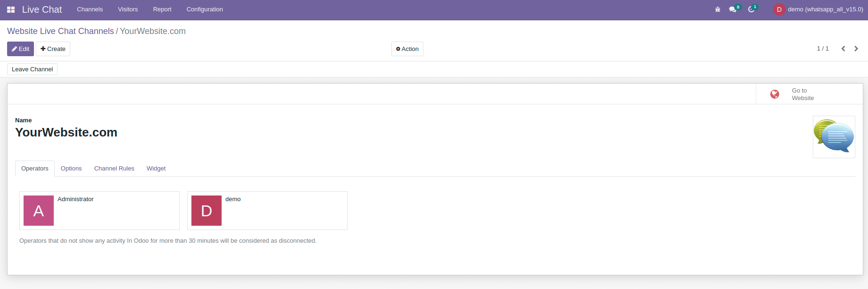Click the debug bug icon
868x289 pixels.
tap(718, 9)
